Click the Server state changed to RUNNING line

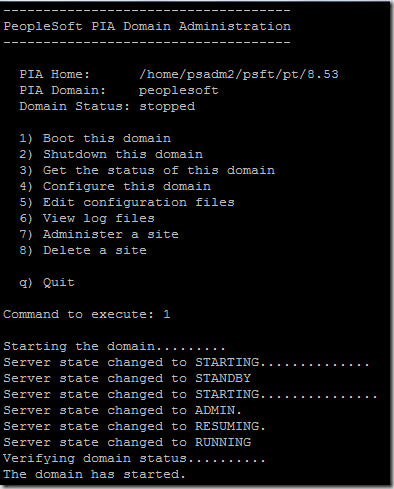127,442
